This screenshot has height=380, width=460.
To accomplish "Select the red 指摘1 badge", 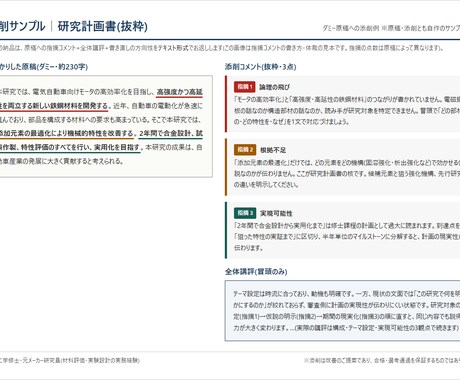I will [x=245, y=87].
